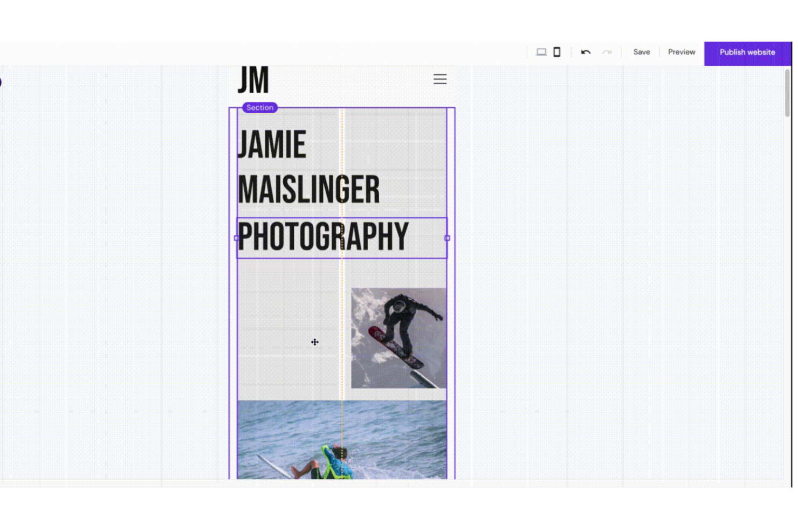Image resolution: width=798 pixels, height=532 pixels.
Task: Click the partial dark circle at left edge
Action: click(x=1, y=82)
